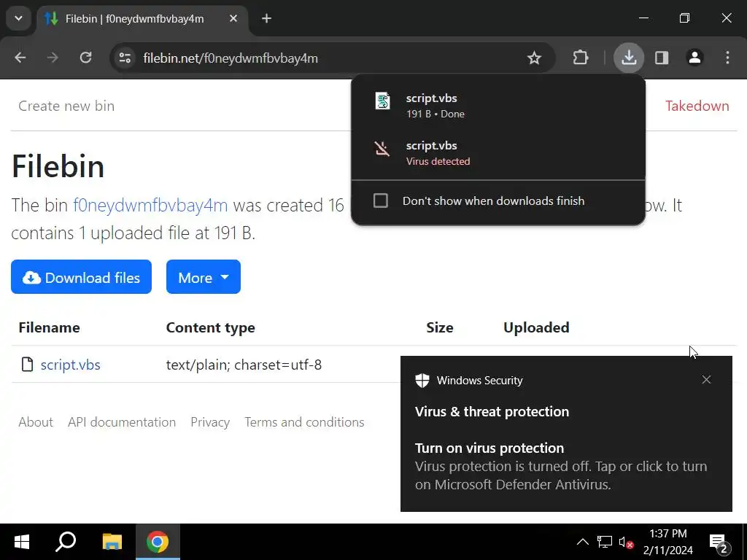Open the Privacy footer link
The width and height of the screenshot is (747, 560).
(210, 422)
